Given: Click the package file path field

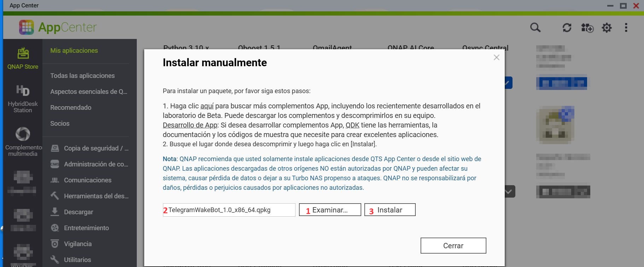Looking at the screenshot, I should point(229,210).
